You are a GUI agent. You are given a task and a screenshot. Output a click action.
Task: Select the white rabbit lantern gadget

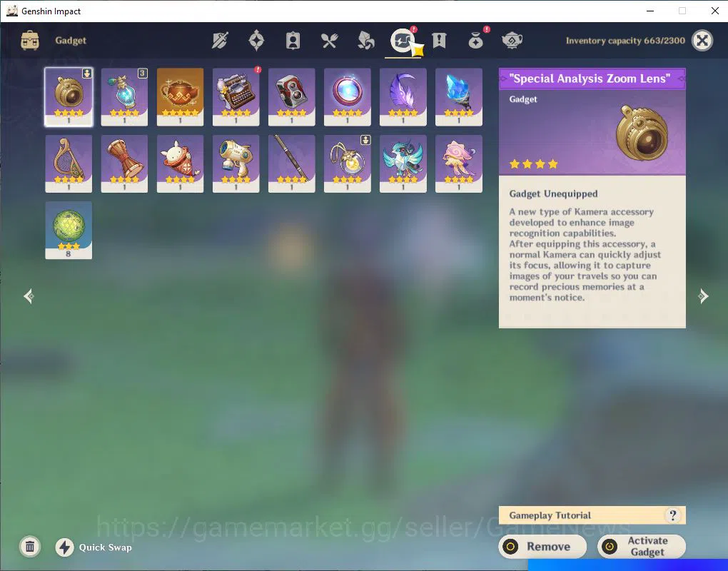coord(180,163)
